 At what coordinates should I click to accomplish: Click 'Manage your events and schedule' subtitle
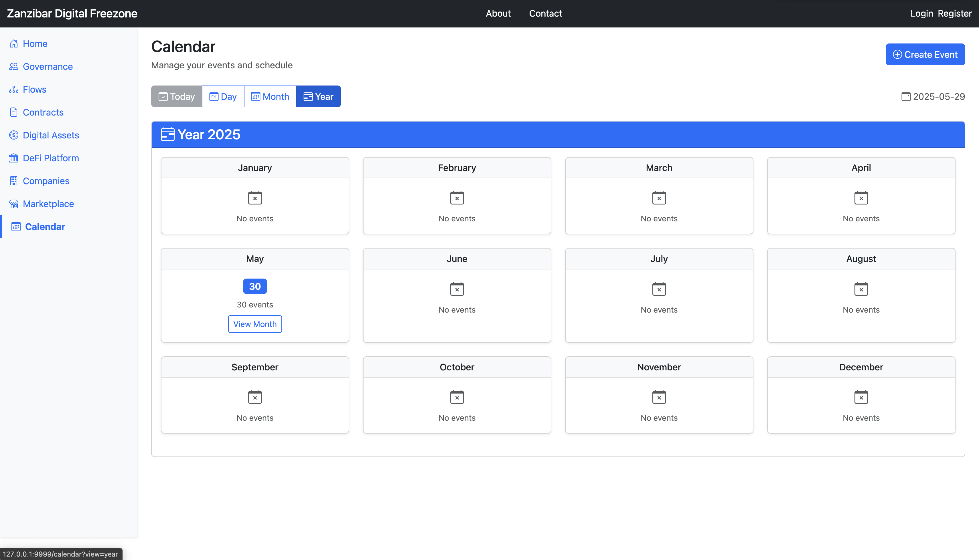[x=222, y=65]
